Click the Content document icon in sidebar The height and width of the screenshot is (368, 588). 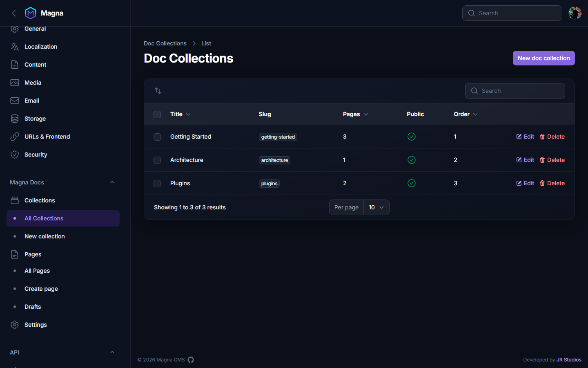pos(15,65)
